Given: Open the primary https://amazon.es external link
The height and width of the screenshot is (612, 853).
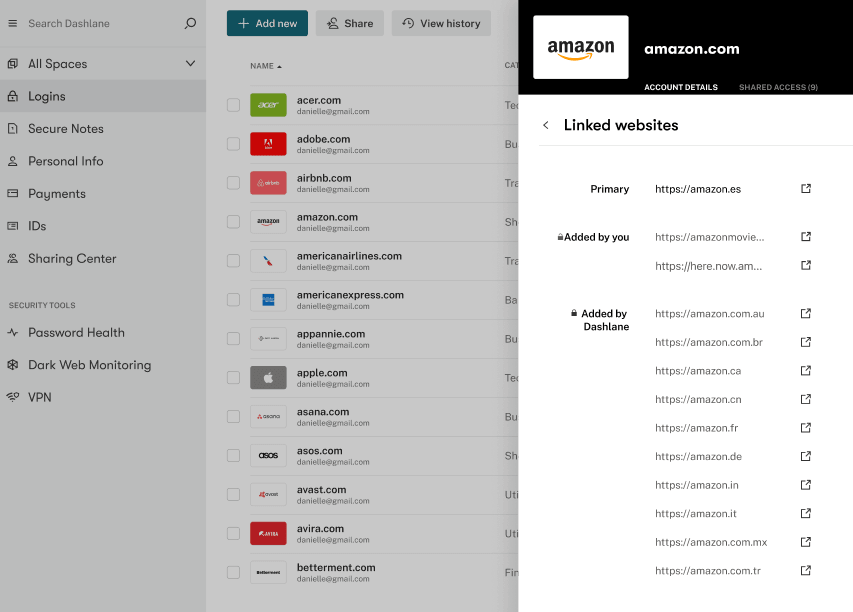Looking at the screenshot, I should [805, 189].
